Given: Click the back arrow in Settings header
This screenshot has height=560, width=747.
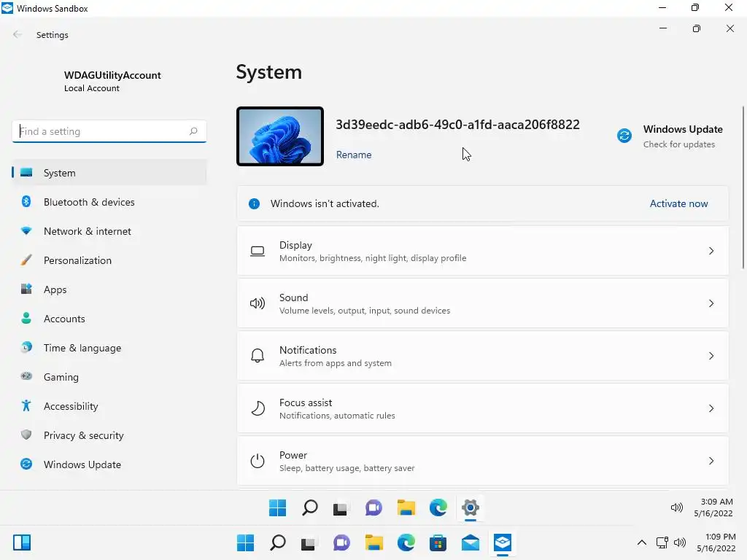Looking at the screenshot, I should [x=18, y=34].
